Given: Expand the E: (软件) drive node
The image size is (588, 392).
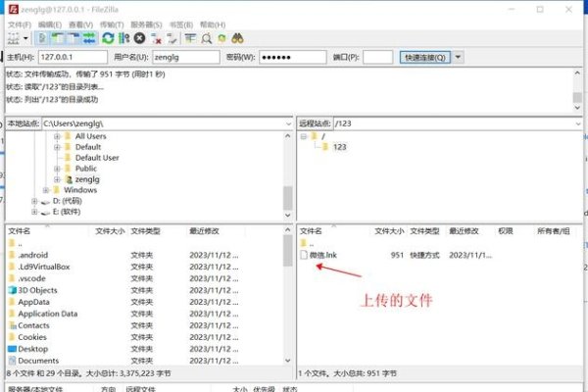Looking at the screenshot, I should coord(34,212).
